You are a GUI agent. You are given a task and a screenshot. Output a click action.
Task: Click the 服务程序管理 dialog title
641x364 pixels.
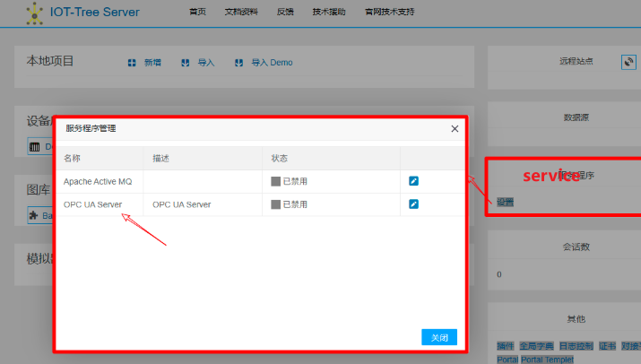(91, 128)
